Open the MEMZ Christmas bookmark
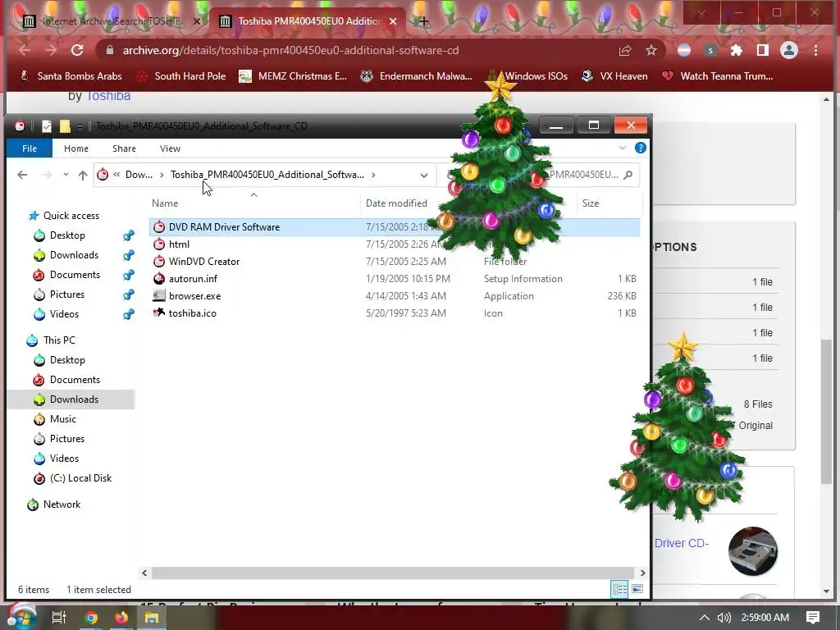 293,76
